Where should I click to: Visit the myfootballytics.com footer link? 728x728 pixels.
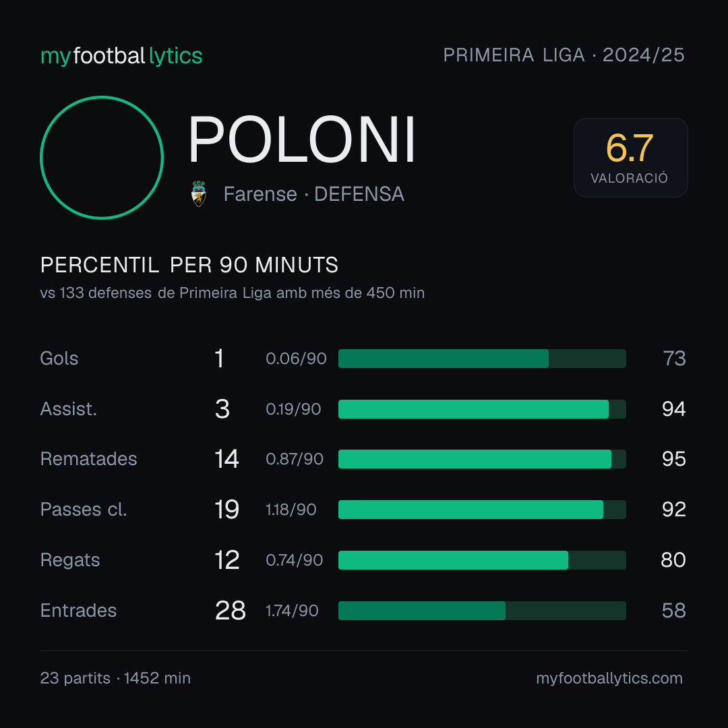click(x=609, y=678)
